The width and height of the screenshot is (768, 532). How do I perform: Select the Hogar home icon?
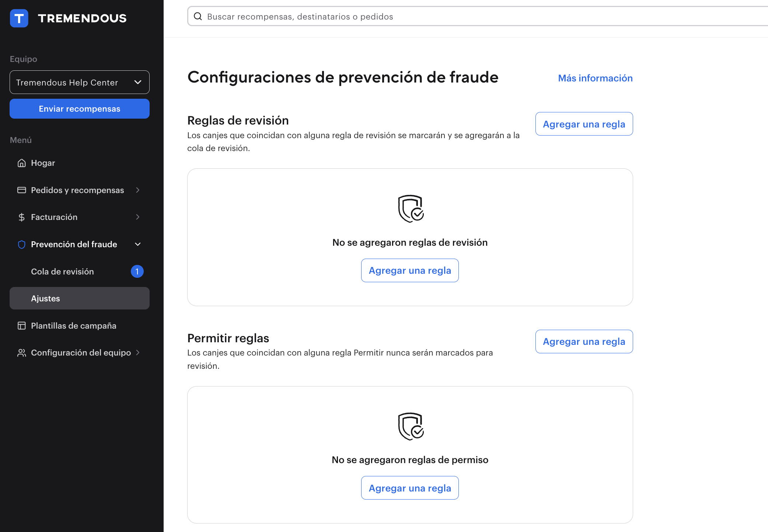tap(21, 163)
